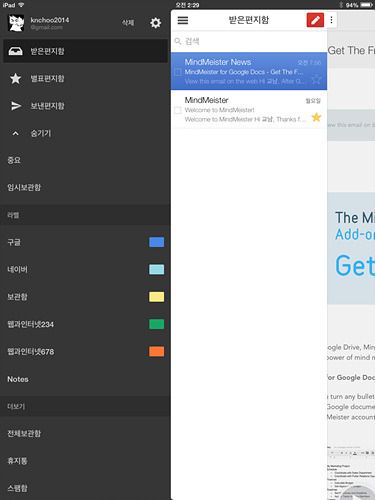Tap the 삭제 button in account header
Screen dimensions: 375x500
point(128,23)
